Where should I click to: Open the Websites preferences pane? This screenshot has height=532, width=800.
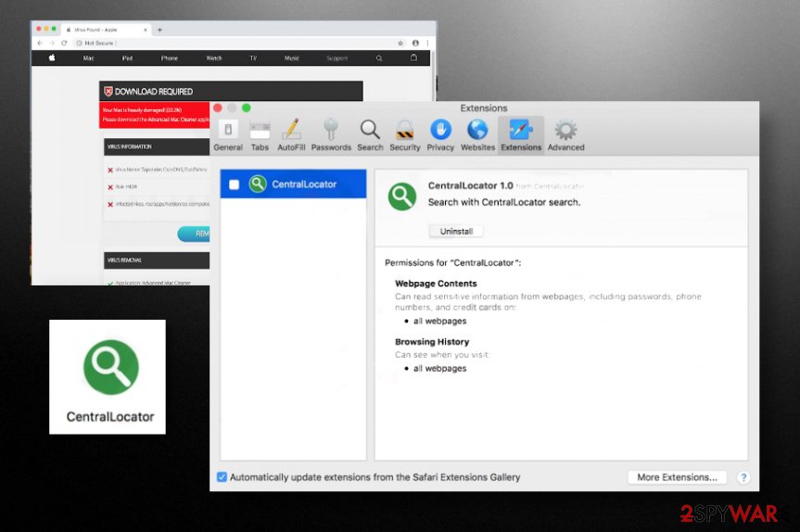pos(477,134)
